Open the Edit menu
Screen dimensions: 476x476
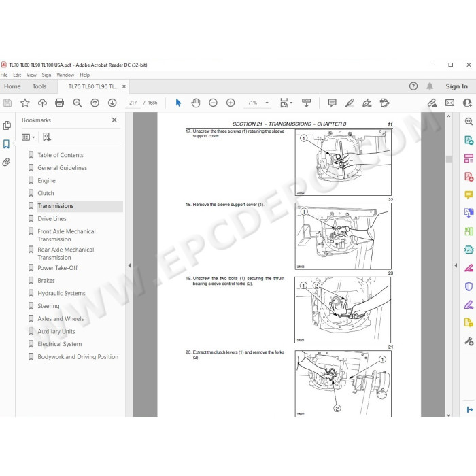(x=17, y=75)
